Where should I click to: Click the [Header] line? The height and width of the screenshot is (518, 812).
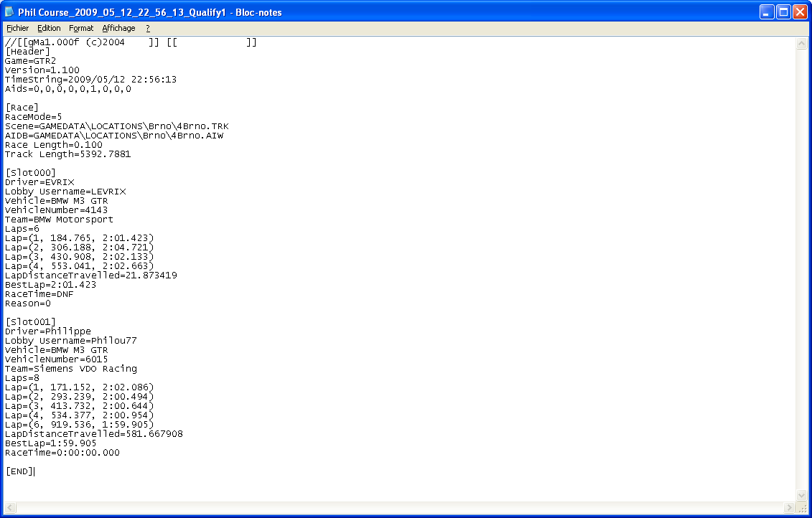[27, 52]
